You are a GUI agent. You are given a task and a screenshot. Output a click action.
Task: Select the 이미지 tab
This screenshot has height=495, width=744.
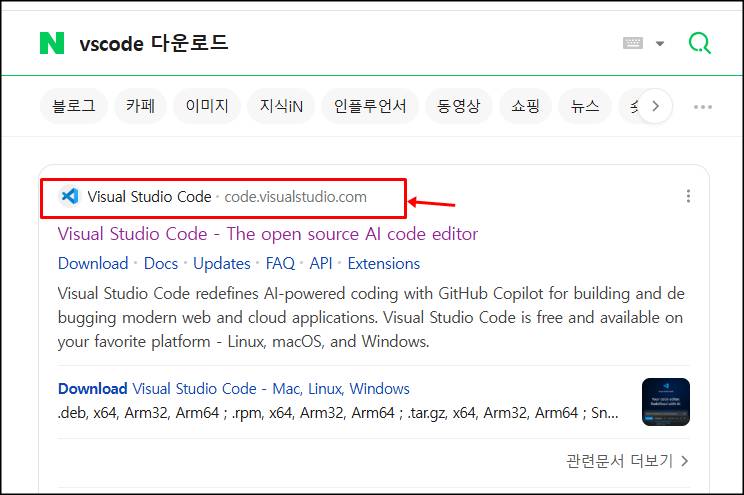(x=207, y=106)
